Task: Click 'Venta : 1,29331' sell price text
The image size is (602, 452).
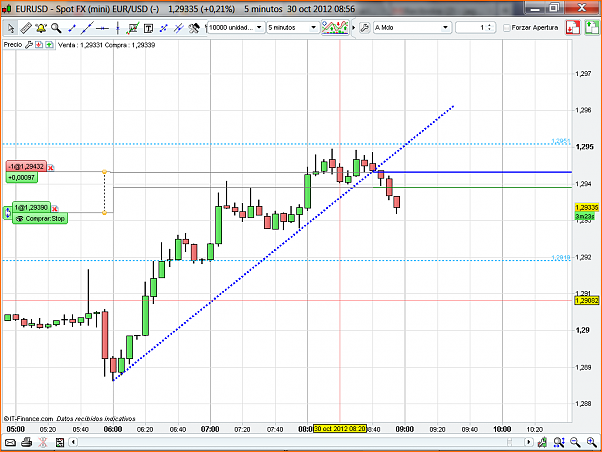Action: 80,45
